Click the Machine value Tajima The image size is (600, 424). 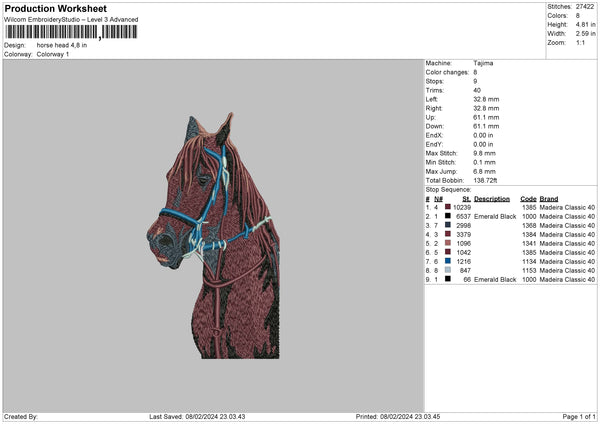[483, 63]
